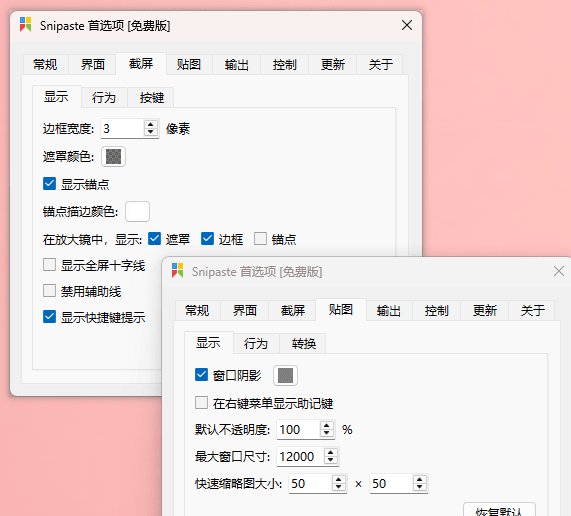Enable 显示全屏十字线 checkbox

[50, 265]
